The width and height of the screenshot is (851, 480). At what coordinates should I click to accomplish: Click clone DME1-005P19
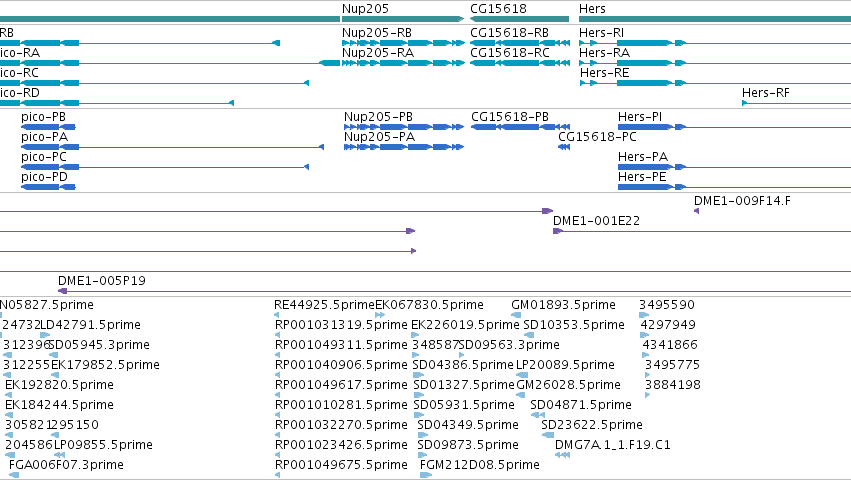tap(102, 281)
